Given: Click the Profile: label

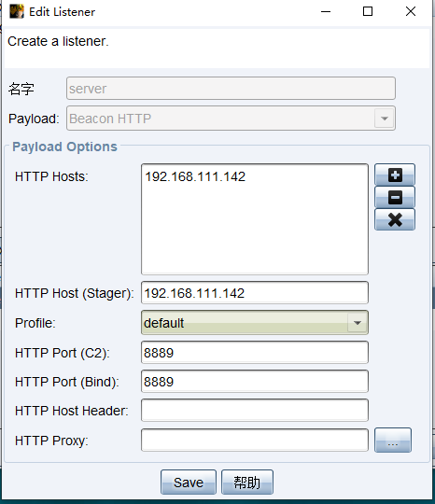Looking at the screenshot, I should [x=35, y=323].
